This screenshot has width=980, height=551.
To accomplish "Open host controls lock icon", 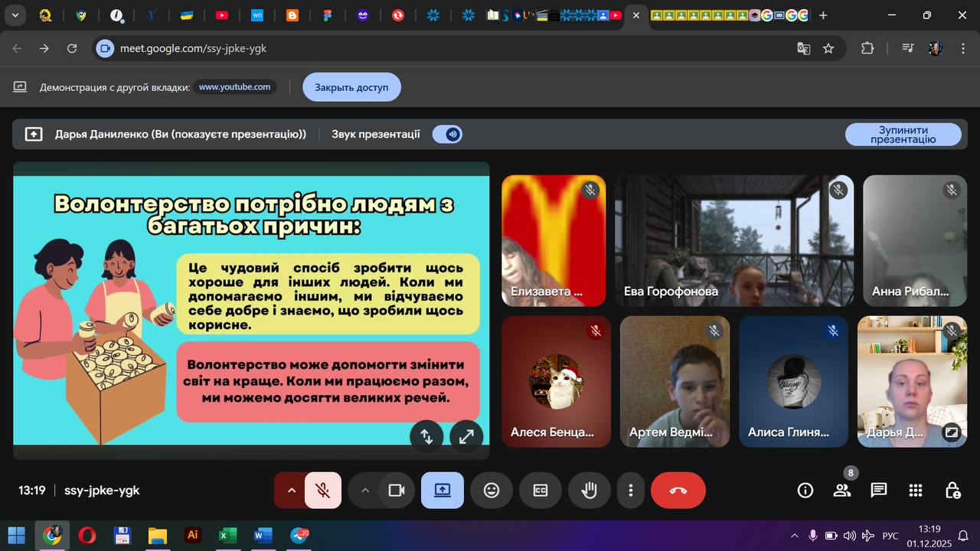I will click(x=952, y=491).
